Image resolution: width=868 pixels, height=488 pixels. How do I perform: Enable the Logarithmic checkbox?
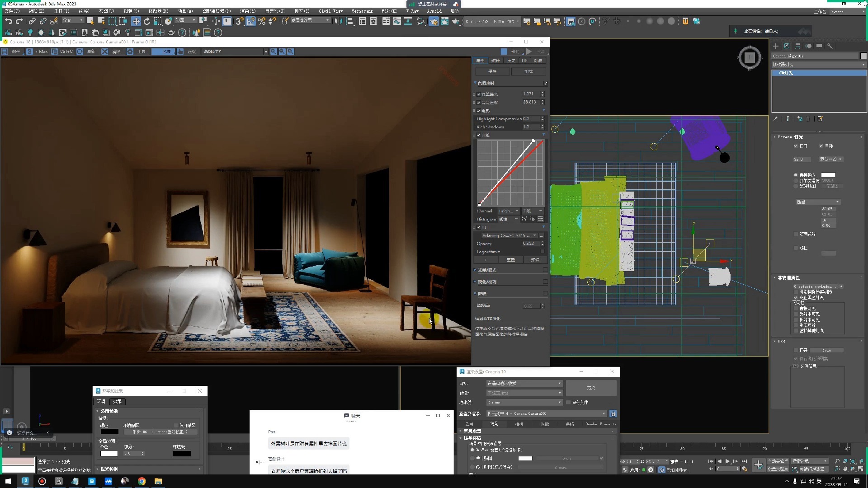tap(542, 252)
